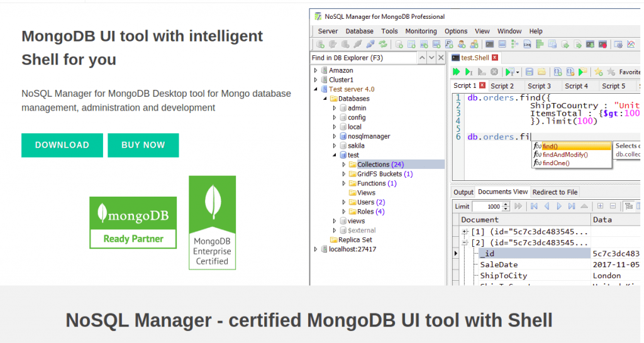
Task: Click the Limit 1000 input field
Action: [487, 207]
